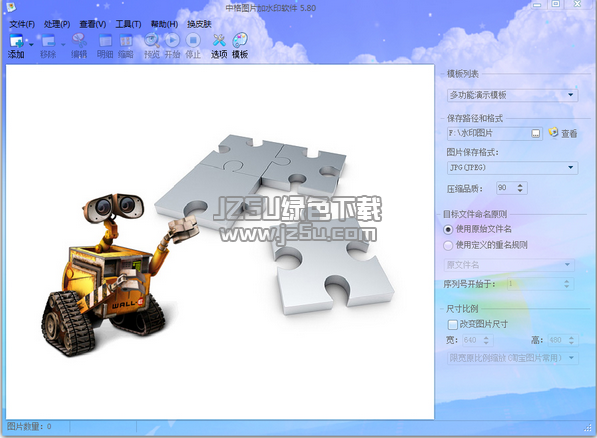Switch to 缩略 (Thumbnail) view icon
Image resolution: width=597 pixels, height=438 pixels.
pyautogui.click(x=126, y=41)
